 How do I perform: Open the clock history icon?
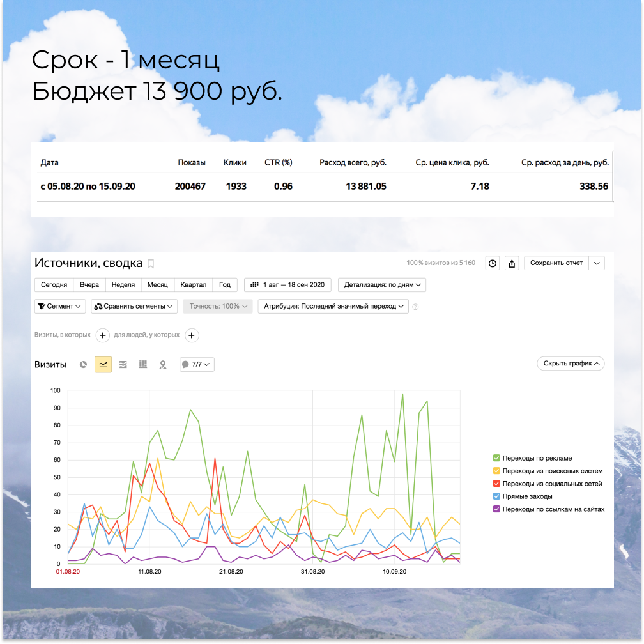point(493,263)
